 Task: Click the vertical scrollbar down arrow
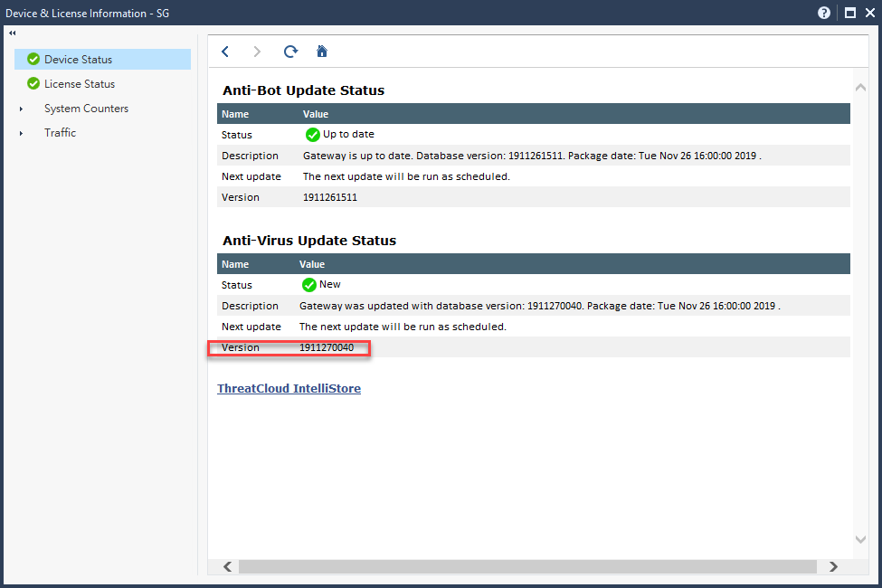tap(860, 539)
